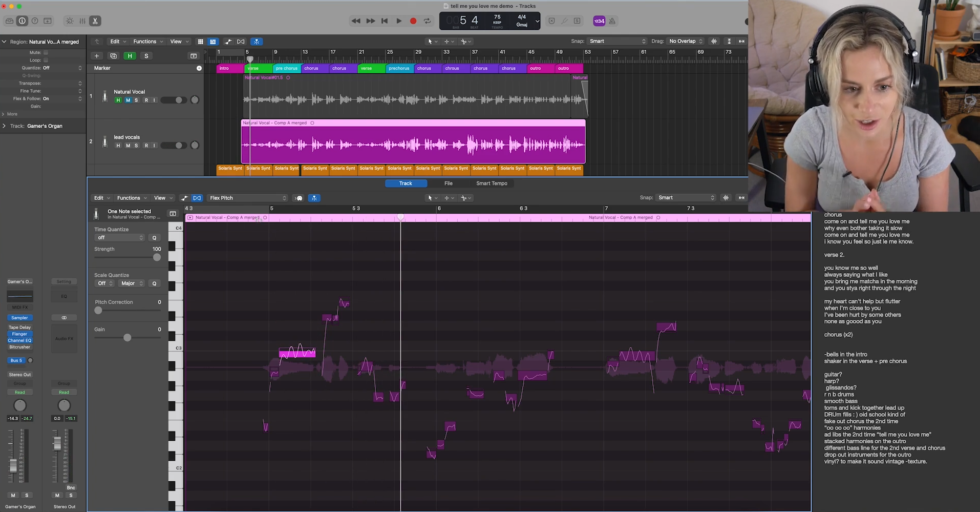Toggle Cycle mode button
980x512 pixels.
point(427,21)
